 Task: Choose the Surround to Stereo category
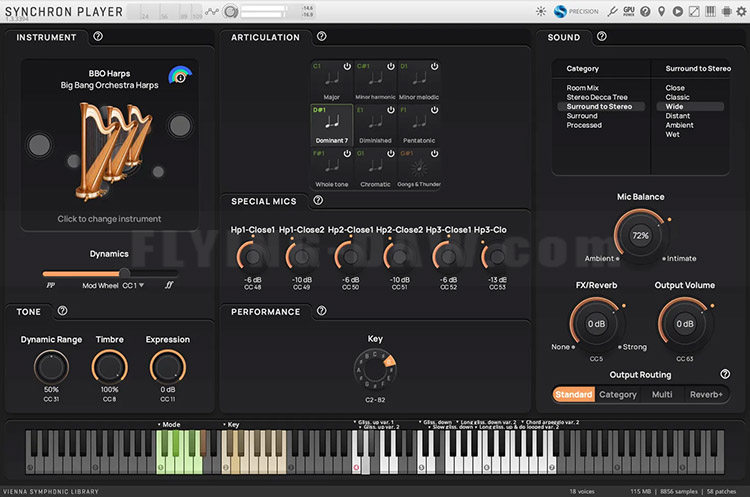click(601, 107)
